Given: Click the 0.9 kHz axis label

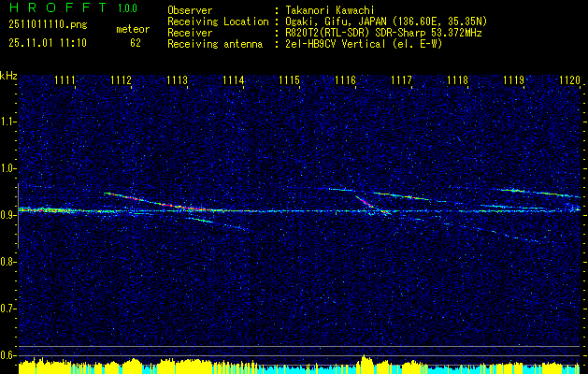Looking at the screenshot, I should click(7, 215).
